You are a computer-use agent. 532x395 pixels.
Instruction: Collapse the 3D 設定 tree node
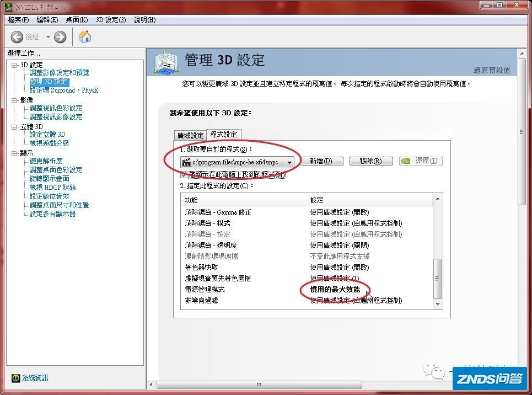(14, 65)
